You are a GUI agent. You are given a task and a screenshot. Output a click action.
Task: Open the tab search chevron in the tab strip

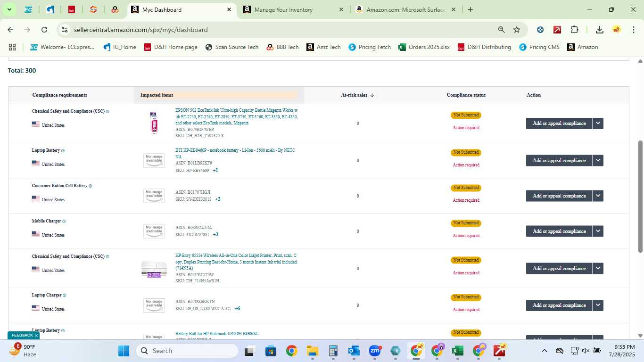point(9,9)
